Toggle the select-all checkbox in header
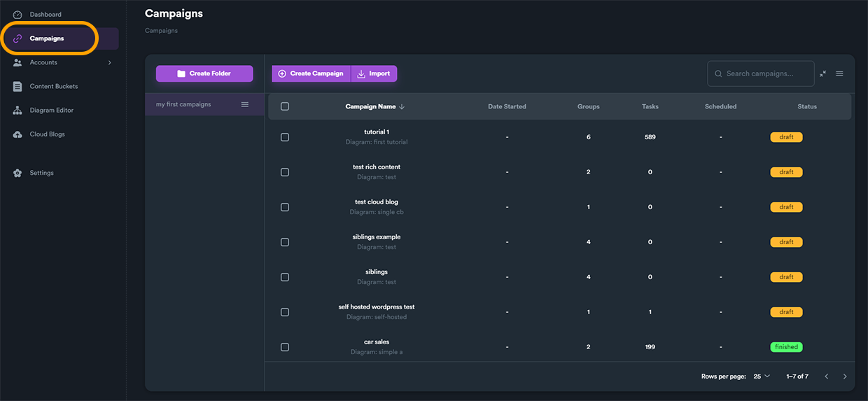This screenshot has width=868, height=401. pyautogui.click(x=285, y=106)
